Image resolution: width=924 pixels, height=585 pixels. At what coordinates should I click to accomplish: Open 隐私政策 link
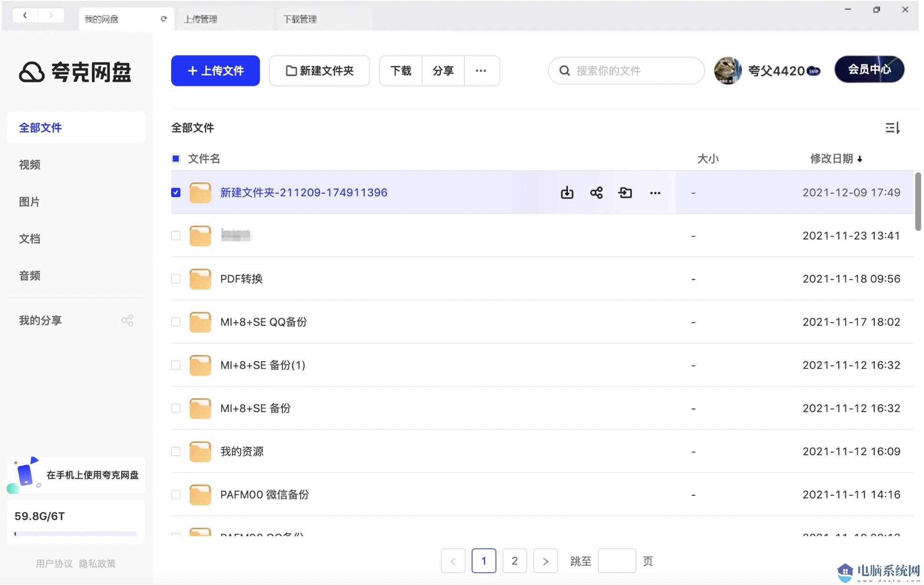tap(97, 564)
